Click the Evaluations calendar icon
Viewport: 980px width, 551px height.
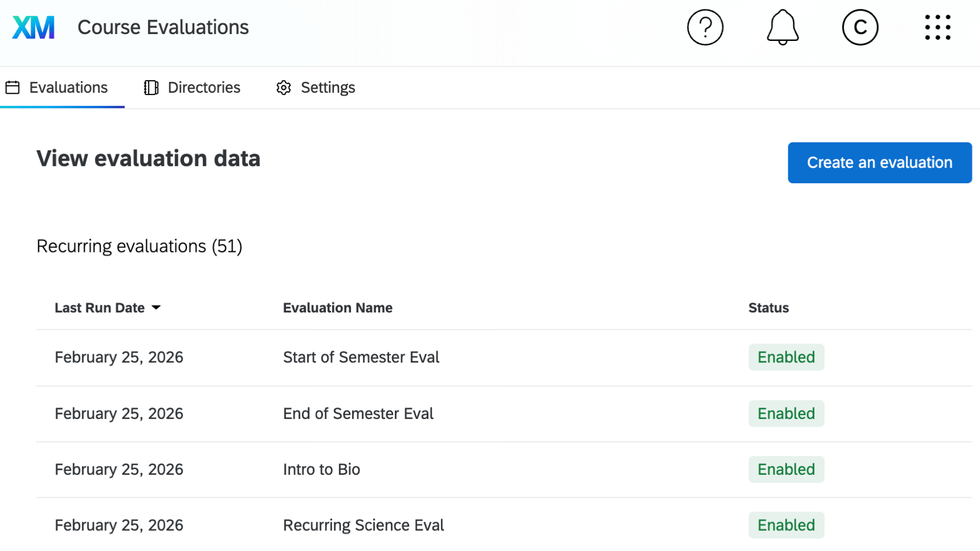[x=13, y=88]
